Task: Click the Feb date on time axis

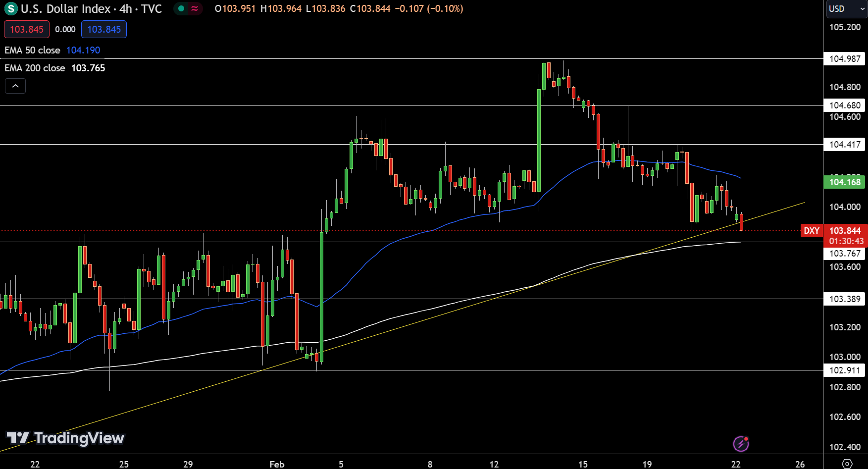Action: 277,464
